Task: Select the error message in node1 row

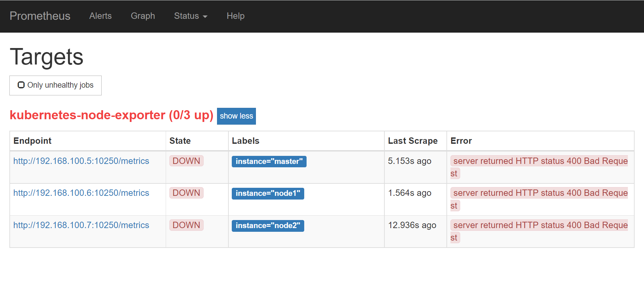Action: [x=539, y=199]
